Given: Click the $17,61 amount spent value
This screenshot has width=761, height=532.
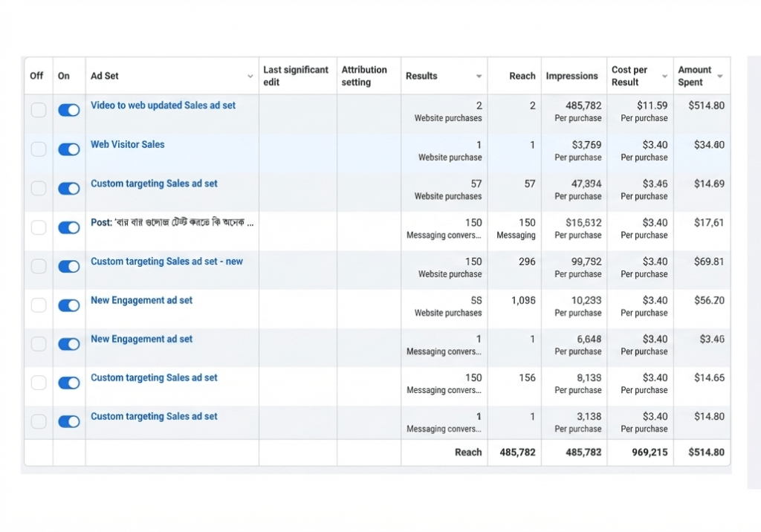Looking at the screenshot, I should 709,222.
